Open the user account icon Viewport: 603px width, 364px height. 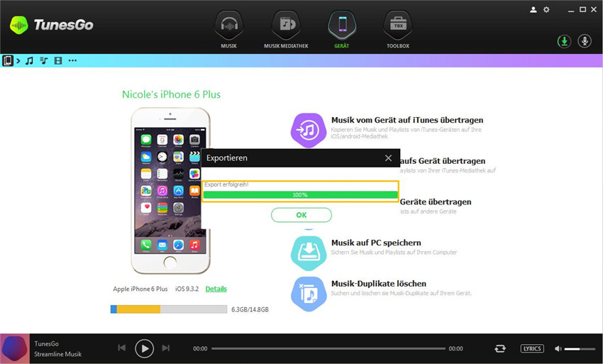click(x=533, y=10)
